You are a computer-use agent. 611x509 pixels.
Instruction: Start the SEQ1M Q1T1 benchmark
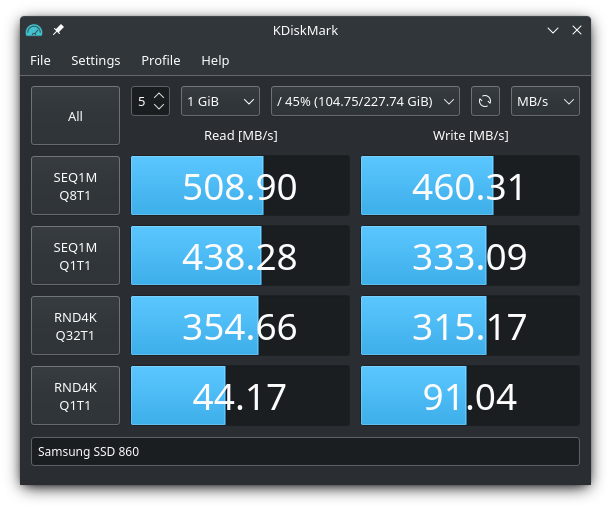point(75,256)
